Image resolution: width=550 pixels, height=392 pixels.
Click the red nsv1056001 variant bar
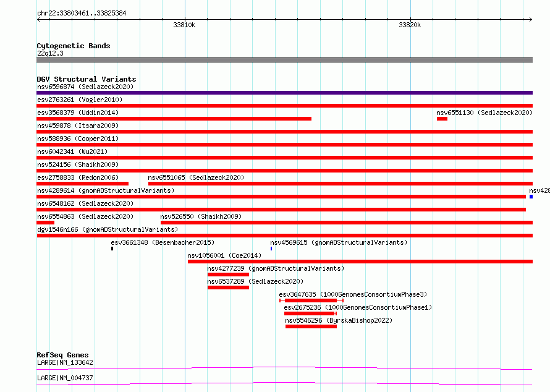[x=360, y=262]
